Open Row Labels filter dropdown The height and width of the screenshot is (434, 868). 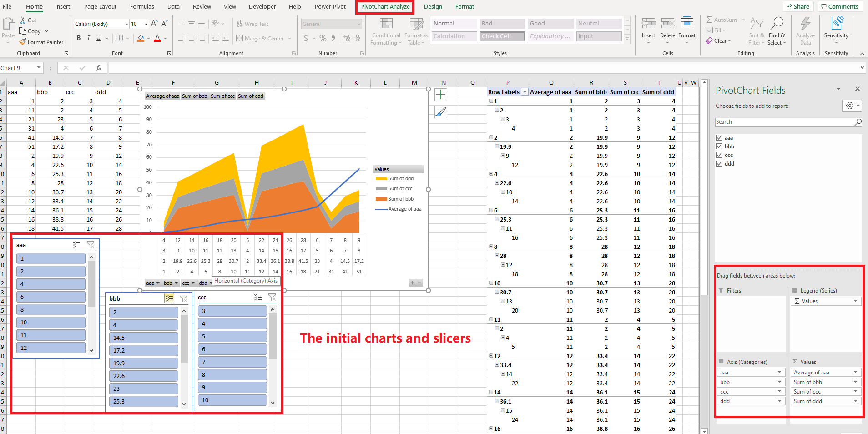(525, 92)
